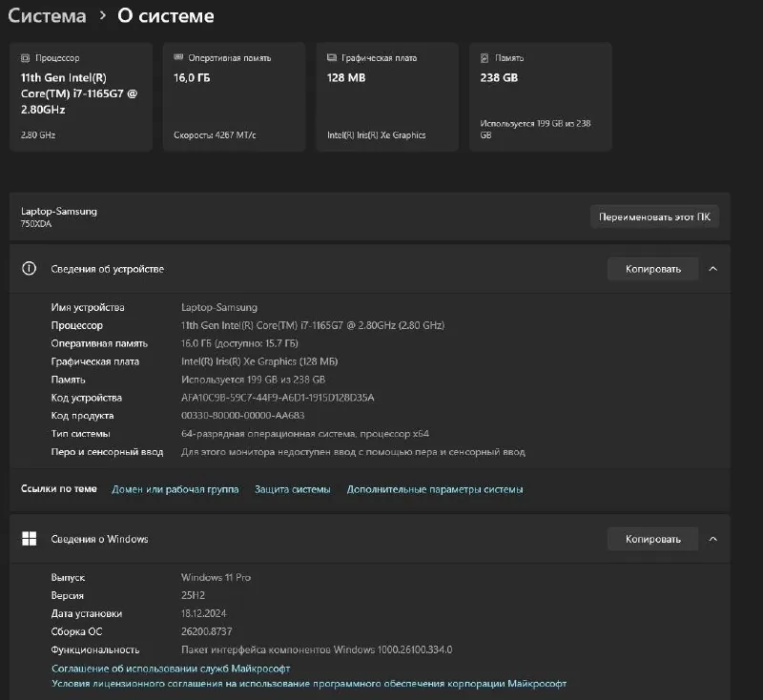Click the version value 25H2
The image size is (763, 700).
pos(194,595)
